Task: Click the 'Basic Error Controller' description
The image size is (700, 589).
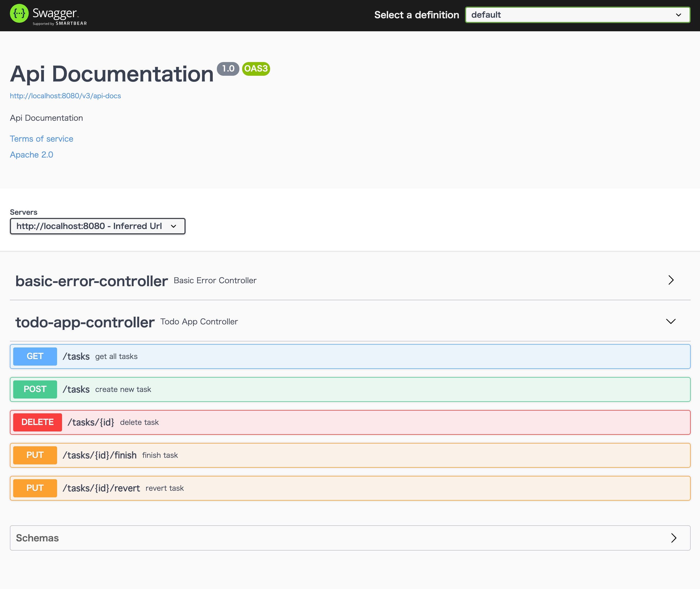Action: click(x=215, y=281)
